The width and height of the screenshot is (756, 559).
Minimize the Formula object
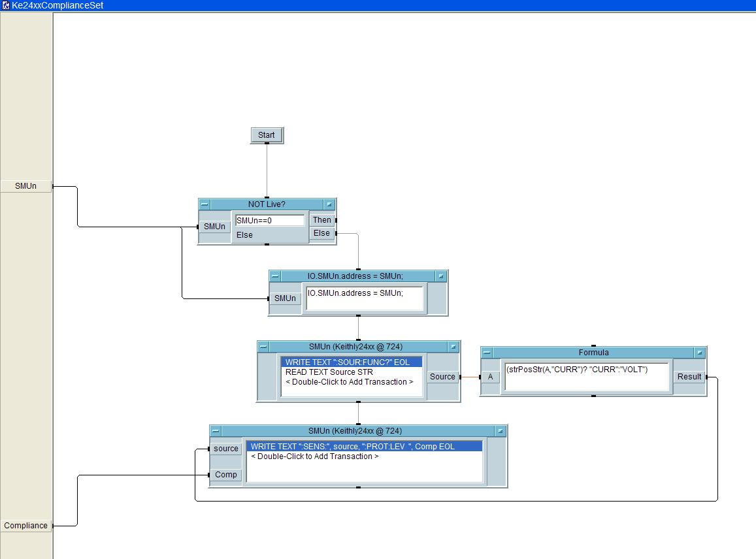[x=487, y=353]
